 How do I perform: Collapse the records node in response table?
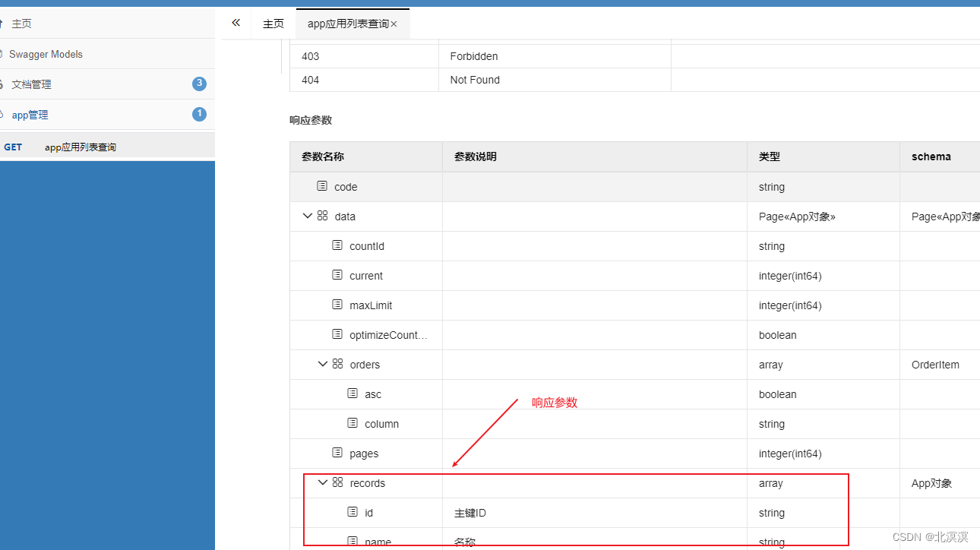tap(322, 482)
